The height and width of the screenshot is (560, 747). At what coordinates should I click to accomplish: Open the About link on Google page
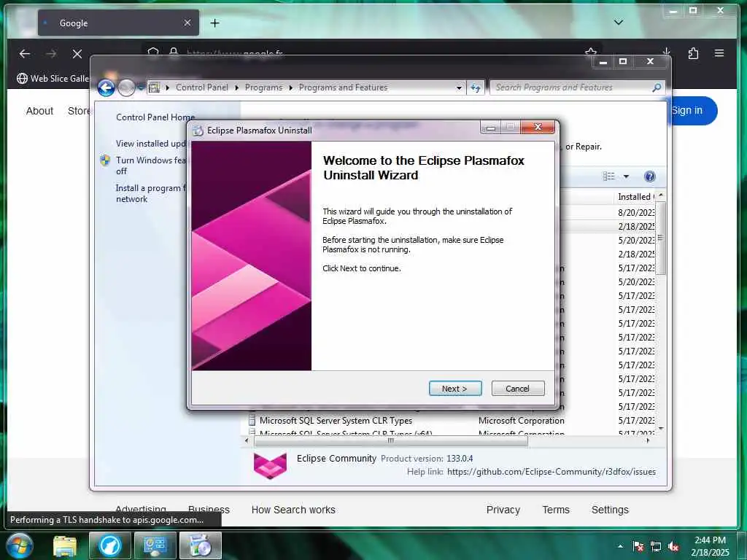39,111
